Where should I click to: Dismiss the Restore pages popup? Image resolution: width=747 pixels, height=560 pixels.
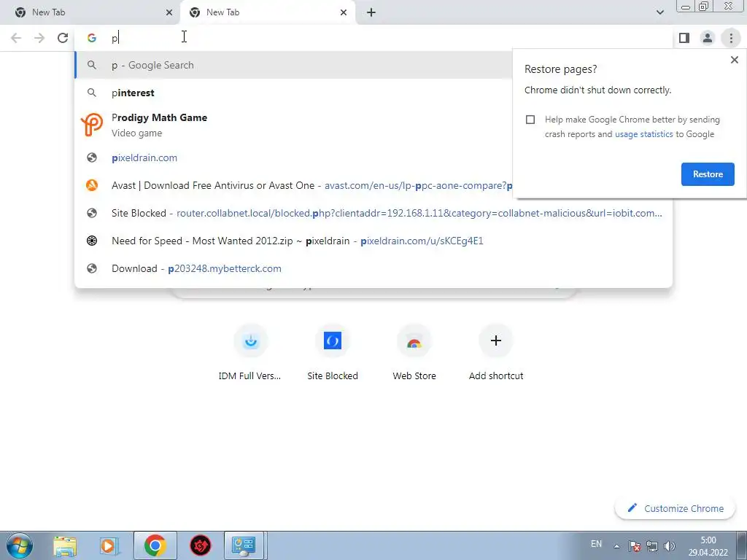(734, 60)
